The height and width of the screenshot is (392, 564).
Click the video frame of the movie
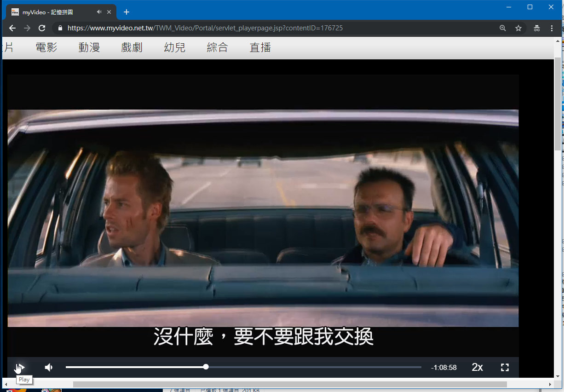(263, 218)
